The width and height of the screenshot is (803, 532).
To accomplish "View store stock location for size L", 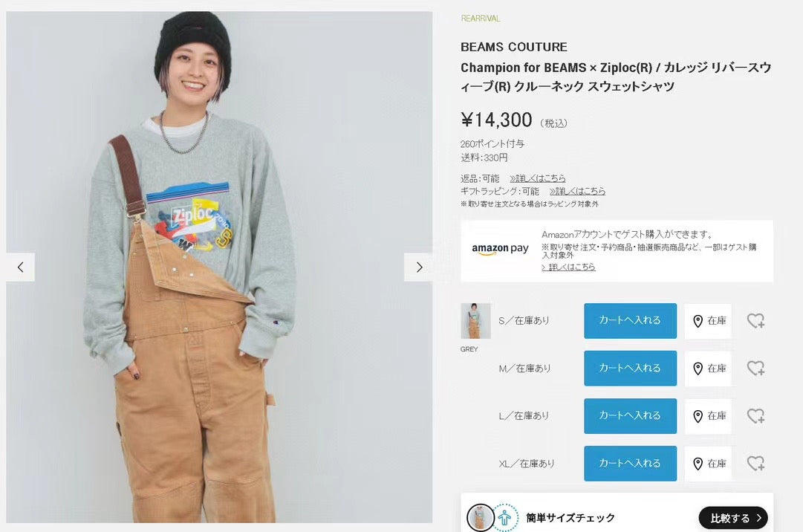I will click(x=708, y=416).
